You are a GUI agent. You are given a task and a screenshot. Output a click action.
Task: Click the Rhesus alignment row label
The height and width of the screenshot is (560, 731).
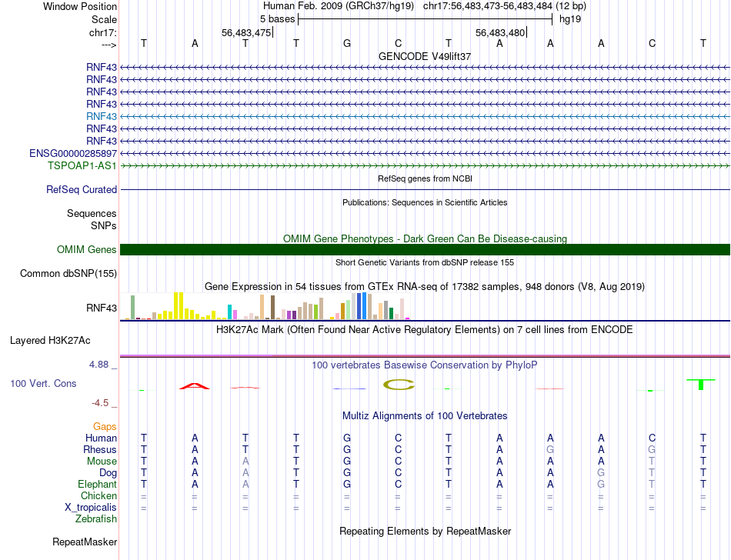[x=100, y=449]
